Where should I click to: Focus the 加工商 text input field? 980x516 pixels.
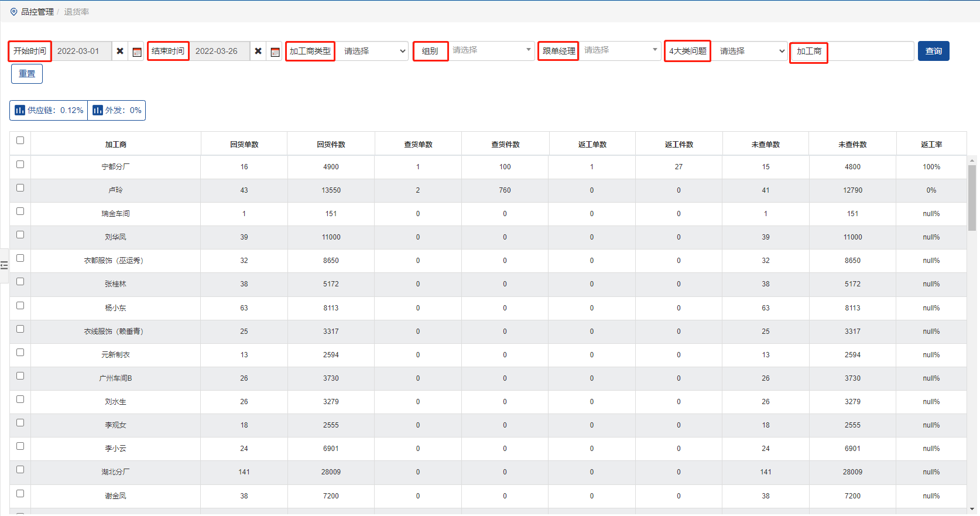(871, 52)
